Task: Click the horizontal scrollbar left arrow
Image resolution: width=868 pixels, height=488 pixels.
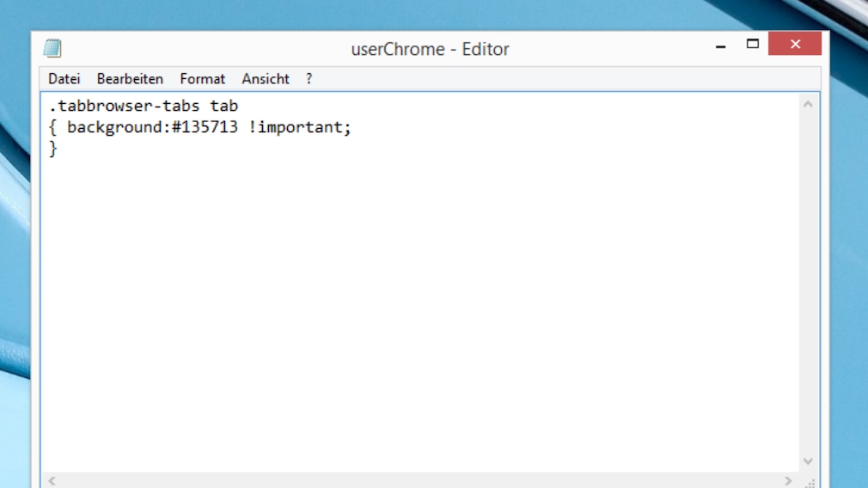Action: point(51,481)
